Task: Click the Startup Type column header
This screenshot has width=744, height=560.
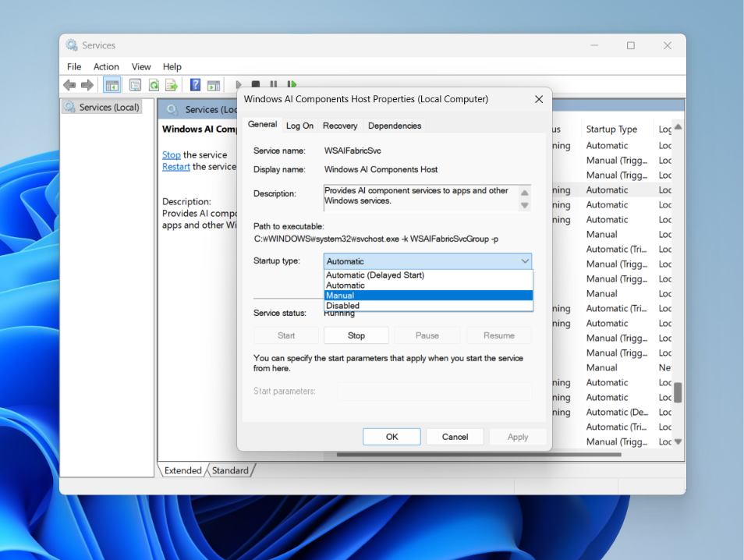Action: click(611, 129)
